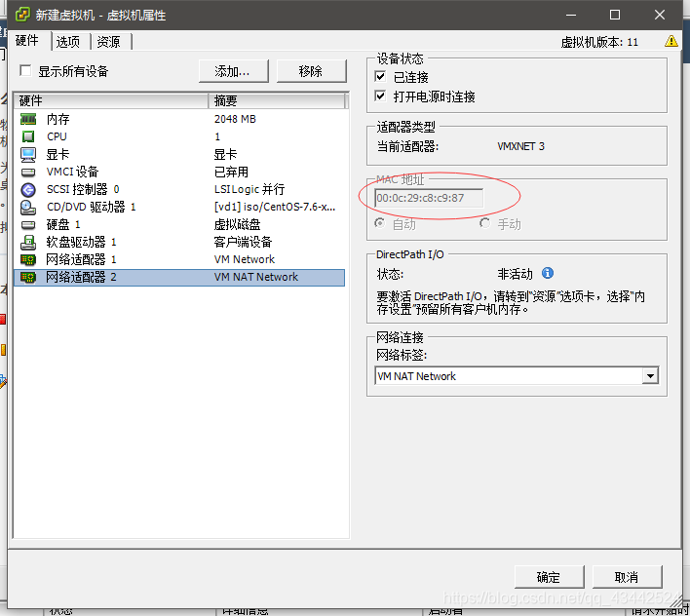690x616 pixels.
Task: Select the 网络适配器 1 row
Action: [x=179, y=259]
